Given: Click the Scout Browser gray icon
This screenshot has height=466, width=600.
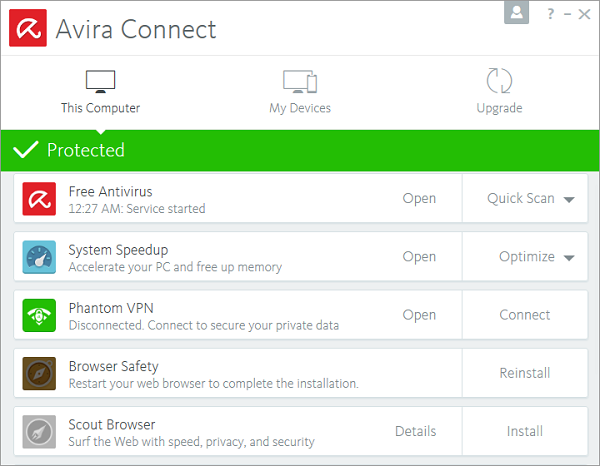Looking at the screenshot, I should pyautogui.click(x=39, y=432).
